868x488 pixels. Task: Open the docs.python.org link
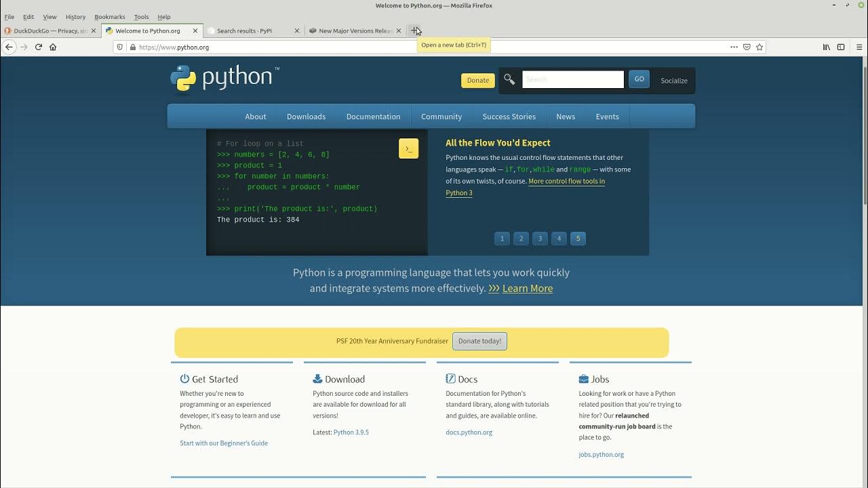469,432
